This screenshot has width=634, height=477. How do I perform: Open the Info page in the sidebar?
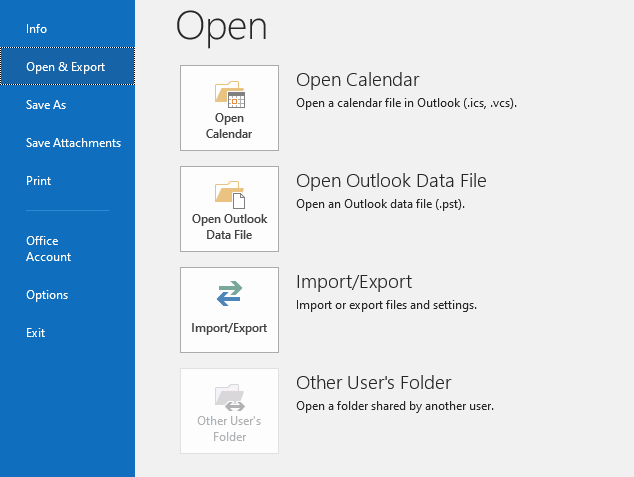[x=36, y=29]
